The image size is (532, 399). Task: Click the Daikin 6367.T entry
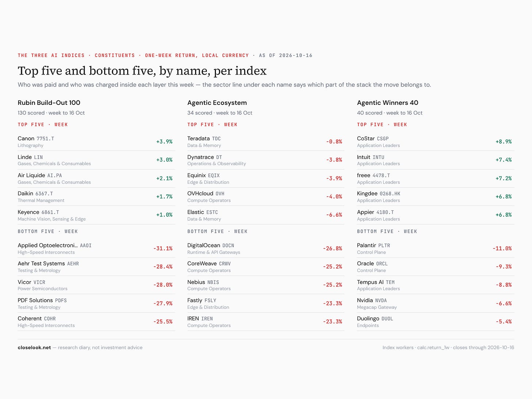coord(35,194)
